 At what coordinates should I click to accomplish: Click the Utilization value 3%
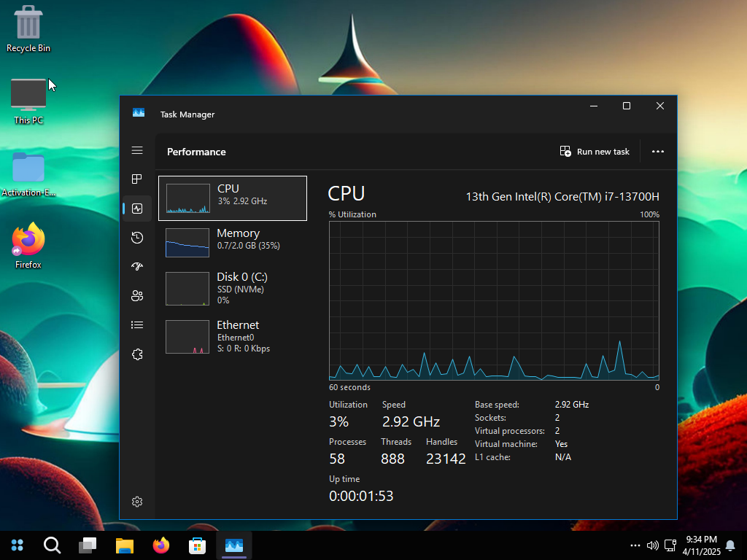[x=338, y=421]
